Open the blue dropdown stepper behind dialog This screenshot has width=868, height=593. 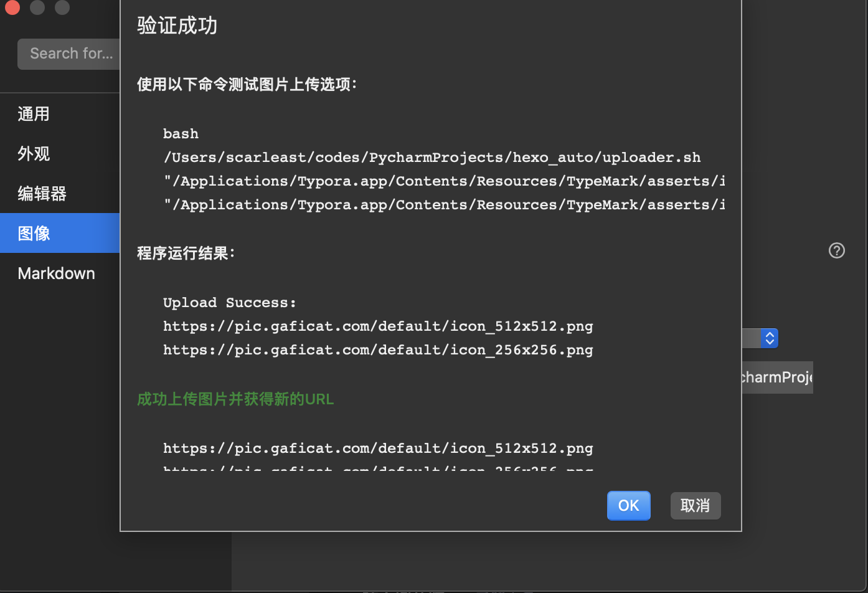(x=770, y=338)
